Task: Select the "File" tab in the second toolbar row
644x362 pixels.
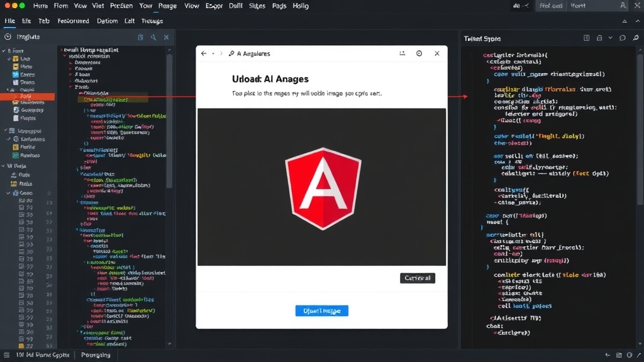Action: coord(9,21)
